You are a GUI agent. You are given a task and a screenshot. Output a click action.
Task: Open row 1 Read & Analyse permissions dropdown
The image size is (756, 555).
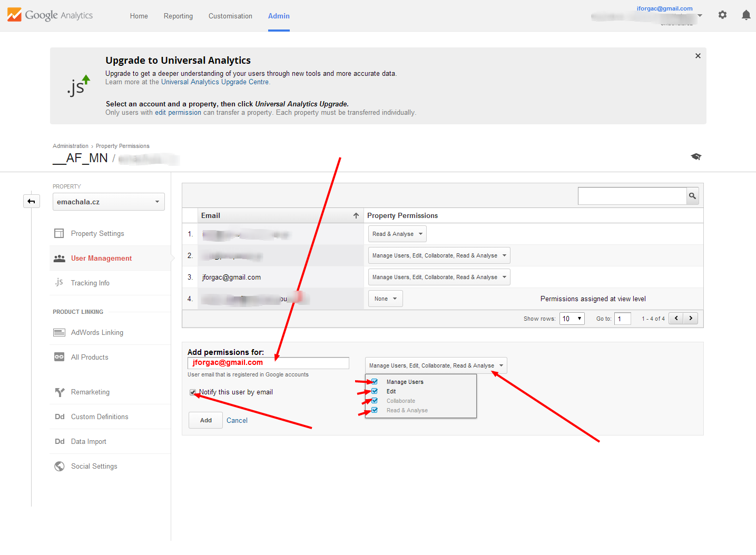click(x=397, y=234)
